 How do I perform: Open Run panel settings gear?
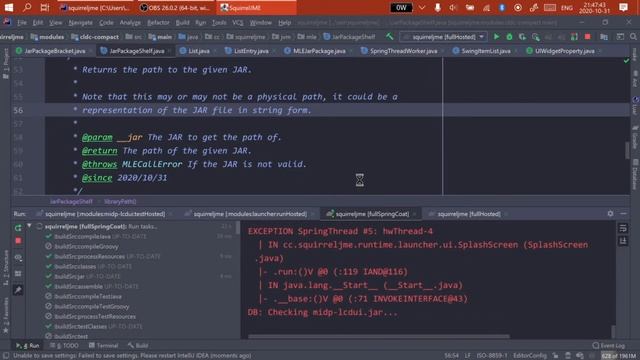610,213
